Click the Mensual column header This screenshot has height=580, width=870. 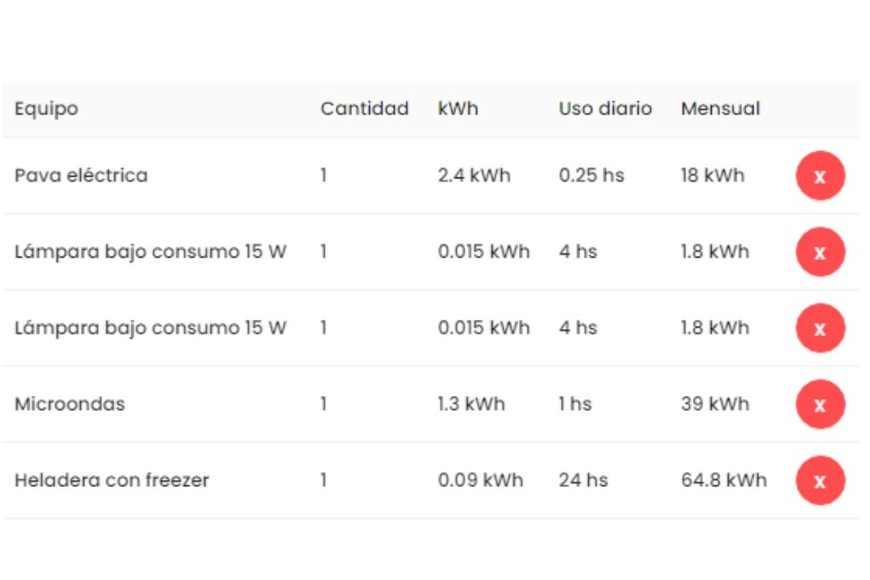[720, 108]
